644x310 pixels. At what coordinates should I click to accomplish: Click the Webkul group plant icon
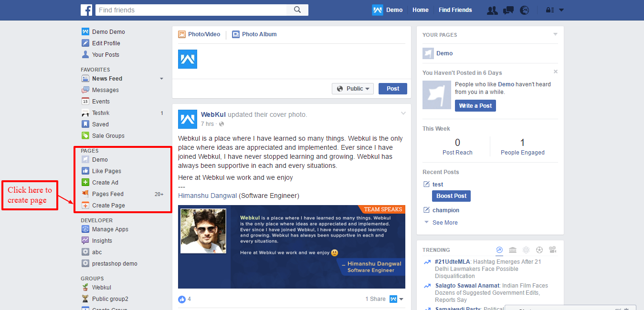[x=85, y=288]
